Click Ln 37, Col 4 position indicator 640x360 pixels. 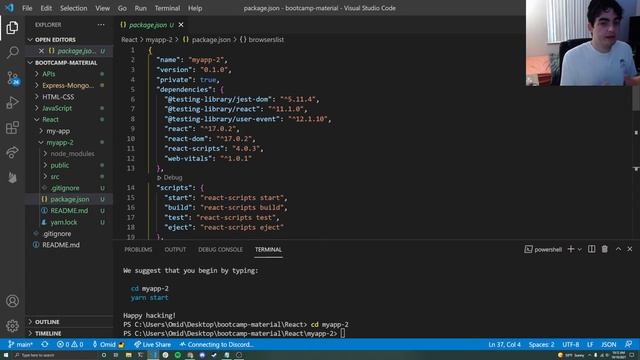504,344
